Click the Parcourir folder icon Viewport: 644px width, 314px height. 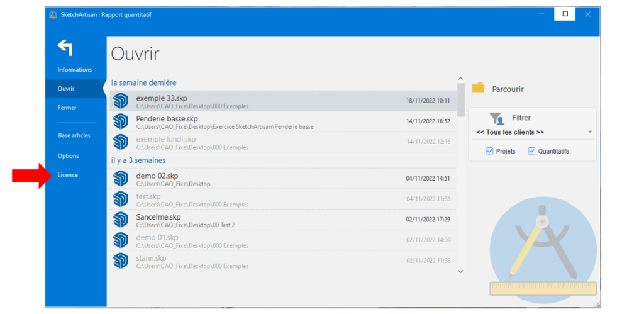coord(478,87)
